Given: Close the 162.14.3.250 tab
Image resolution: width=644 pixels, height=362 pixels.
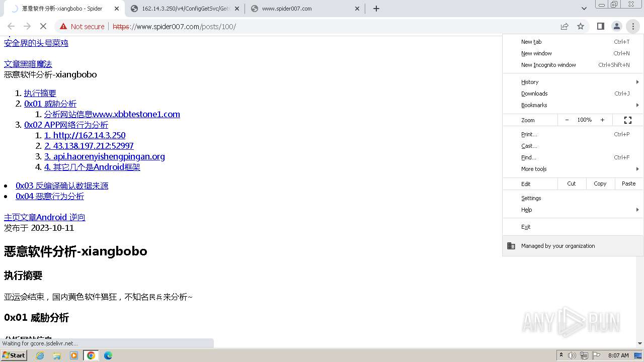Looking at the screenshot, I should coord(236,9).
